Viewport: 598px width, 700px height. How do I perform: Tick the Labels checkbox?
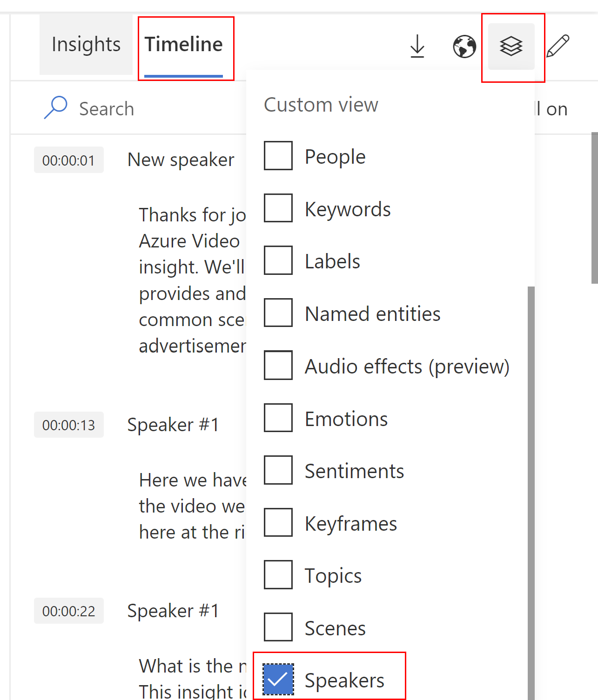278,260
